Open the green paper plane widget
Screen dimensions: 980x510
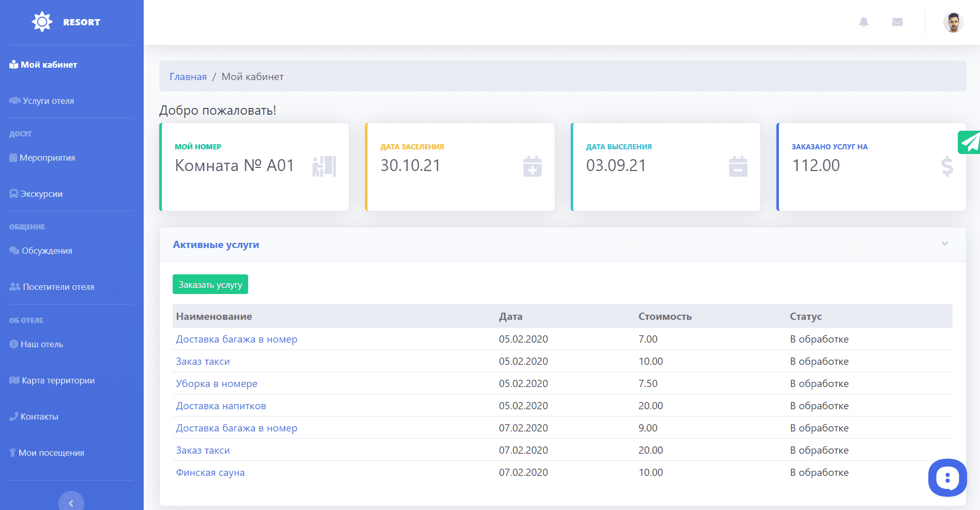coord(970,143)
